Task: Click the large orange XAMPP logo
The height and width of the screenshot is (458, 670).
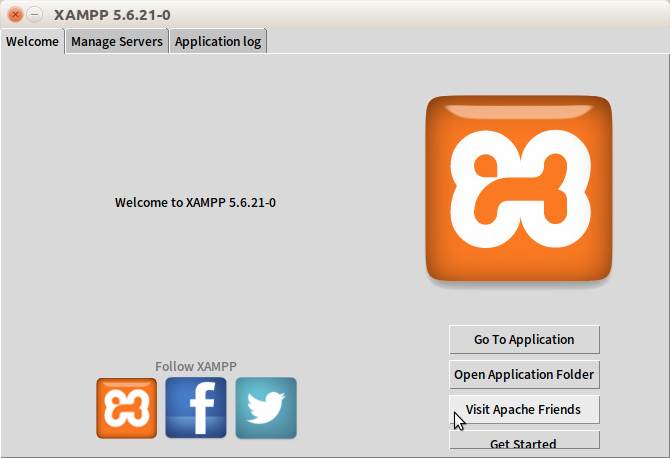Action: pos(519,188)
